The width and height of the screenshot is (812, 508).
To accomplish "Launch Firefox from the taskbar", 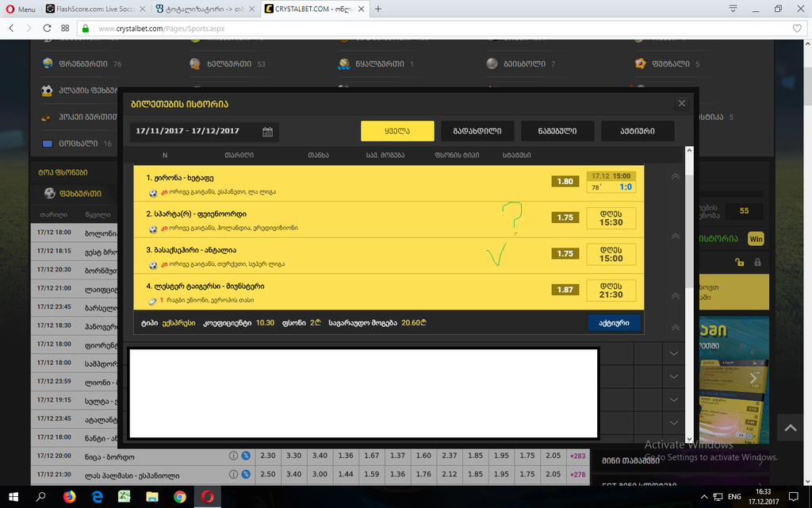I will click(69, 497).
